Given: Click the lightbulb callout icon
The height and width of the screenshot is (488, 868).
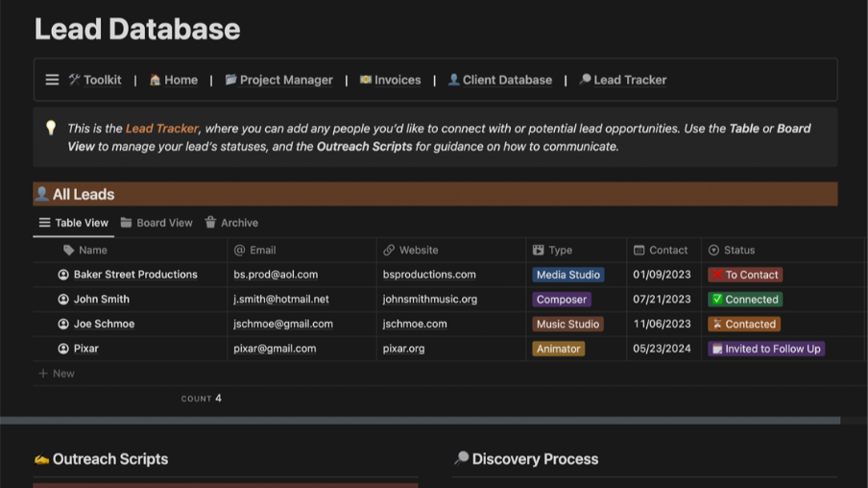Looking at the screenshot, I should [x=51, y=128].
